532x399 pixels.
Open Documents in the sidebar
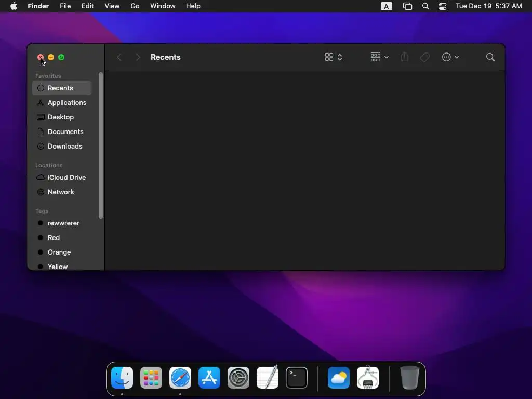[x=62, y=131]
